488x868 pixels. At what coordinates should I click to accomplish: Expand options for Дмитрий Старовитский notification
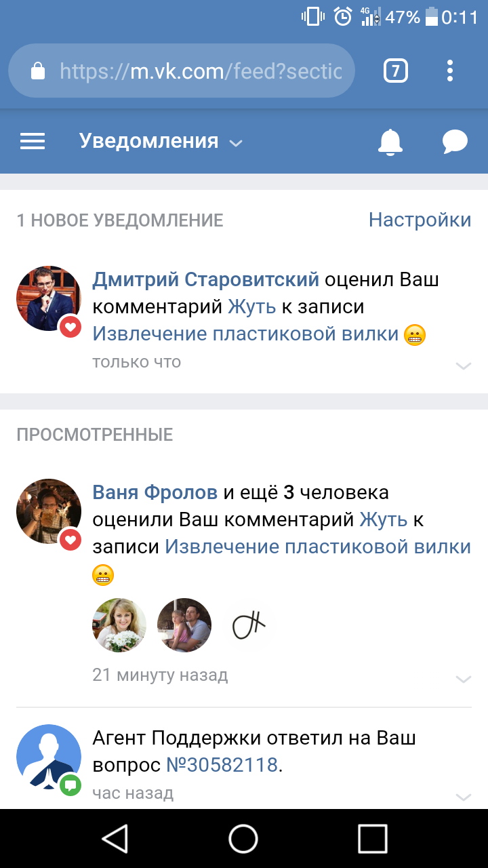coord(463,366)
